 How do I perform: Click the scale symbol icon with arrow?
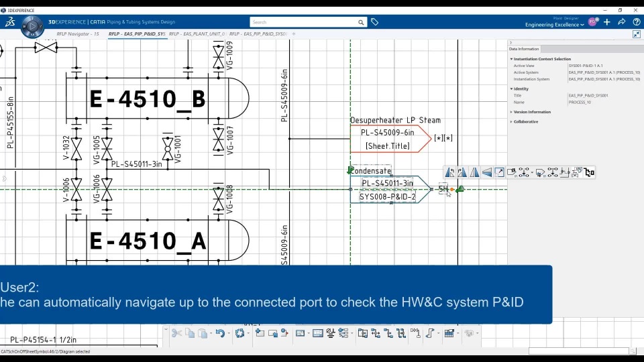pyautogui.click(x=499, y=172)
